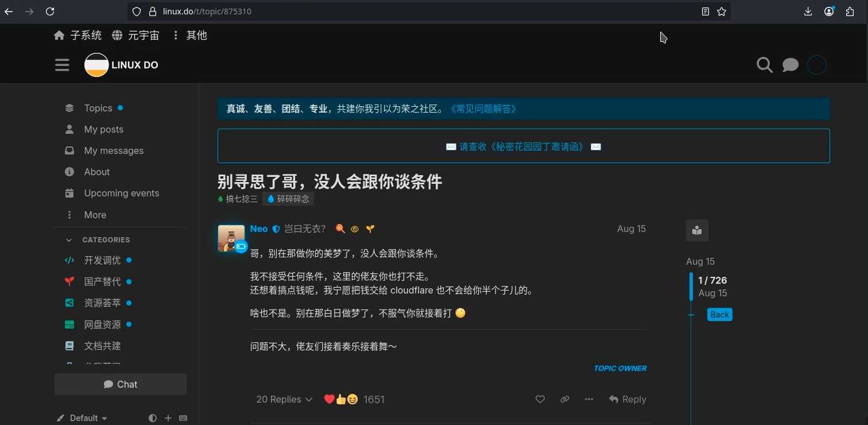Open the 常见问题解答 FAQ link
This screenshot has height=425, width=868.
point(484,109)
